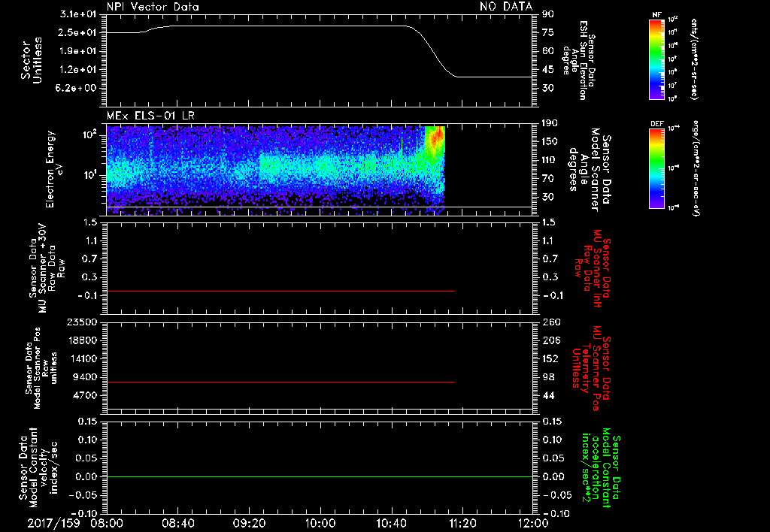This screenshot has width=770, height=532.
Task: Click the '150' scanner angle tick label
Action: click(x=550, y=142)
